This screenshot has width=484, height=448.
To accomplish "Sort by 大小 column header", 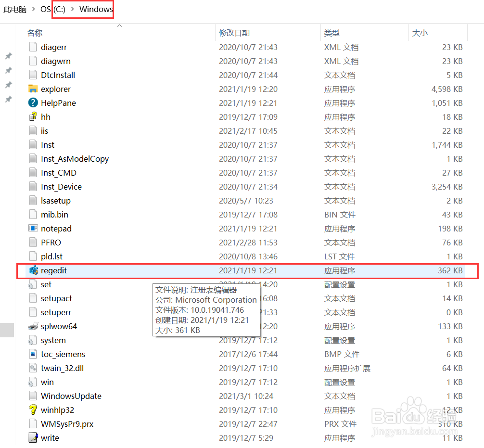I will point(420,33).
